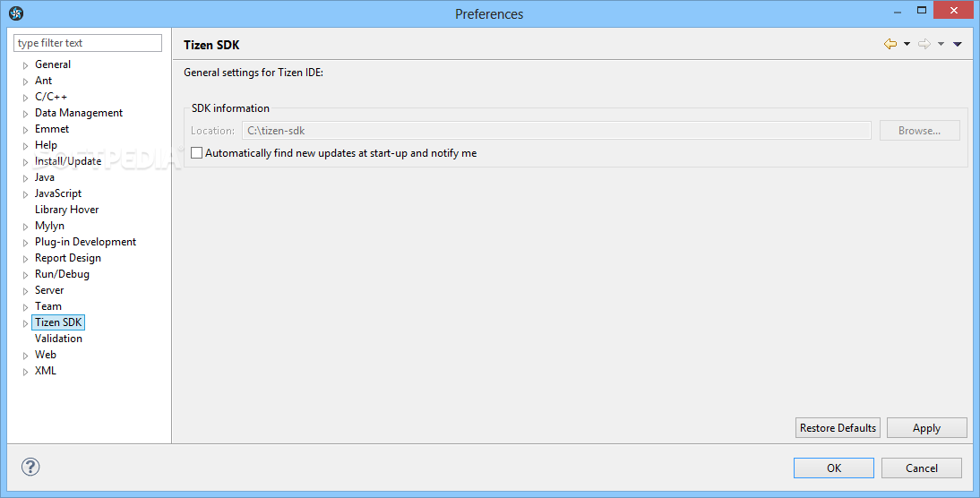Select the Java tree item

click(x=45, y=177)
